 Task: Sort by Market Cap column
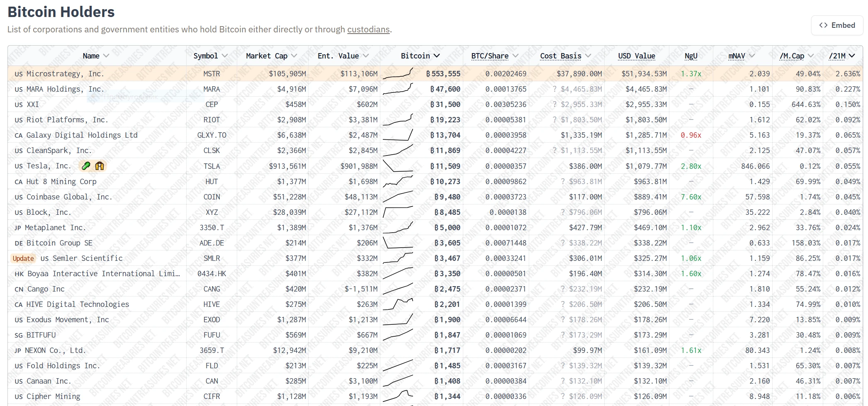272,56
